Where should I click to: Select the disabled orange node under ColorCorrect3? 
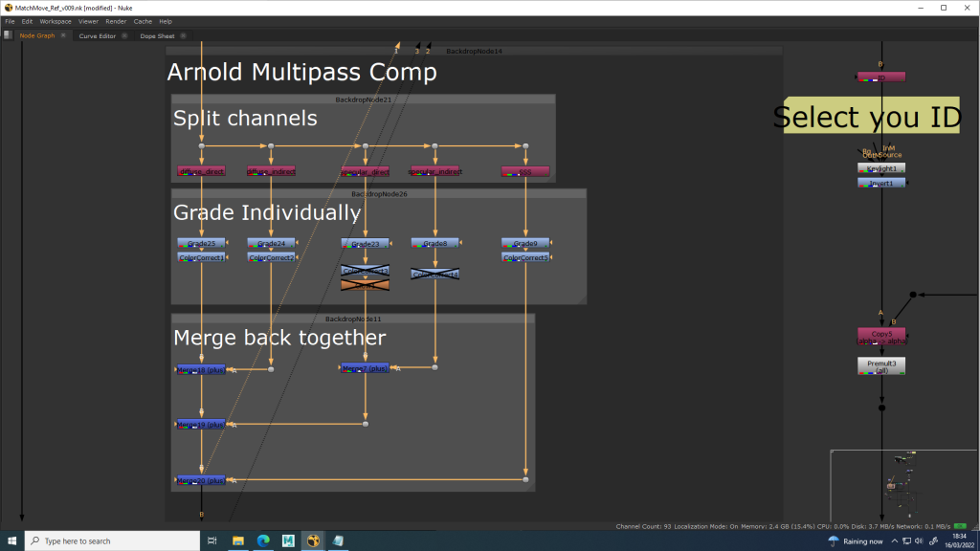(365, 285)
